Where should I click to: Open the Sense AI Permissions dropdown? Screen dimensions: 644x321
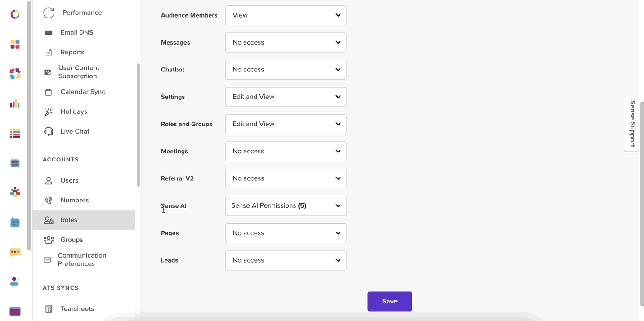(286, 205)
